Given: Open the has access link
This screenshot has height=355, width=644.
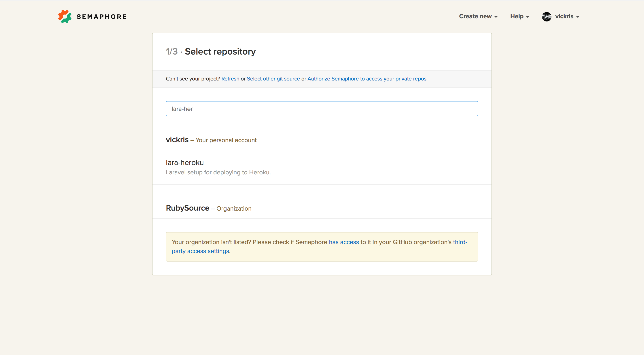Looking at the screenshot, I should coord(343,242).
